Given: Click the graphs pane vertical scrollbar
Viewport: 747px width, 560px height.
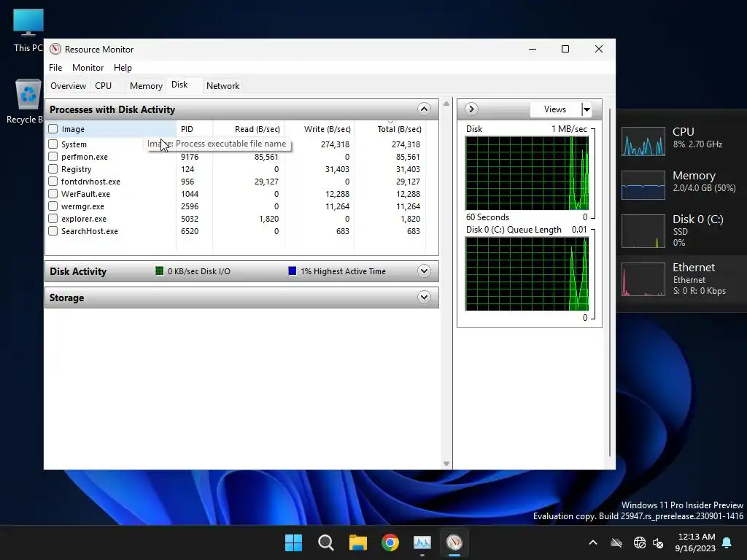Looking at the screenshot, I should [x=611, y=282].
